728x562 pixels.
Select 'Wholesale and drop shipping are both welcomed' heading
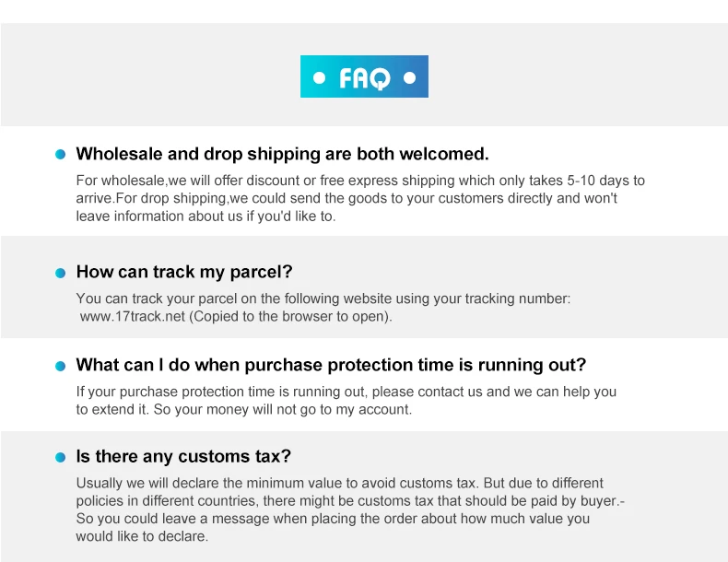click(x=282, y=154)
